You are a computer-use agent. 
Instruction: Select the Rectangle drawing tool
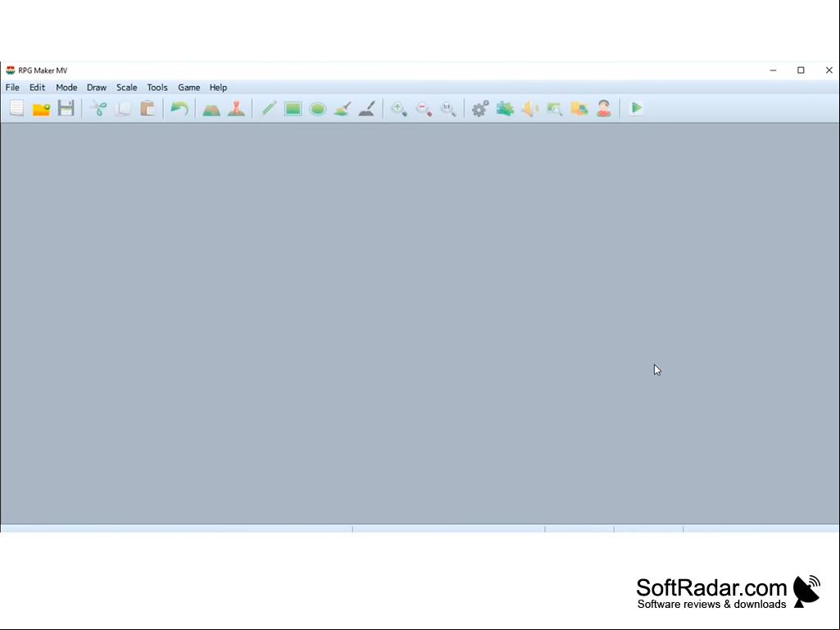tap(293, 109)
